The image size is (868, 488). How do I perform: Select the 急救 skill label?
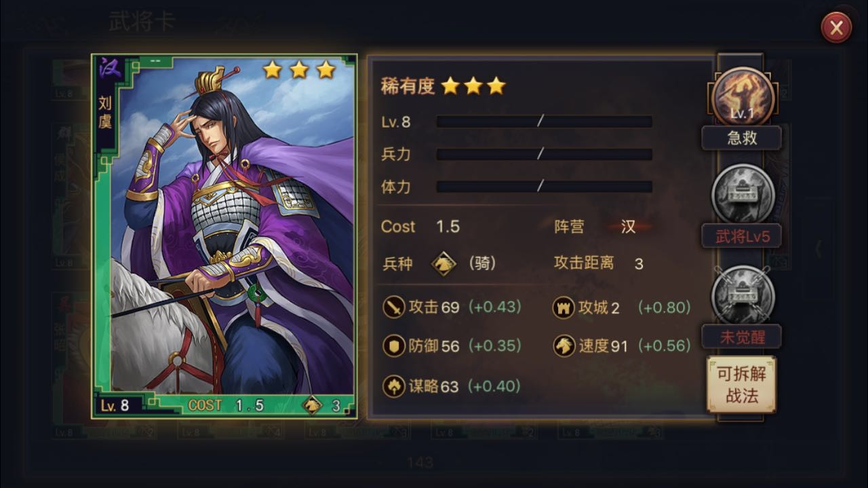coord(741,138)
